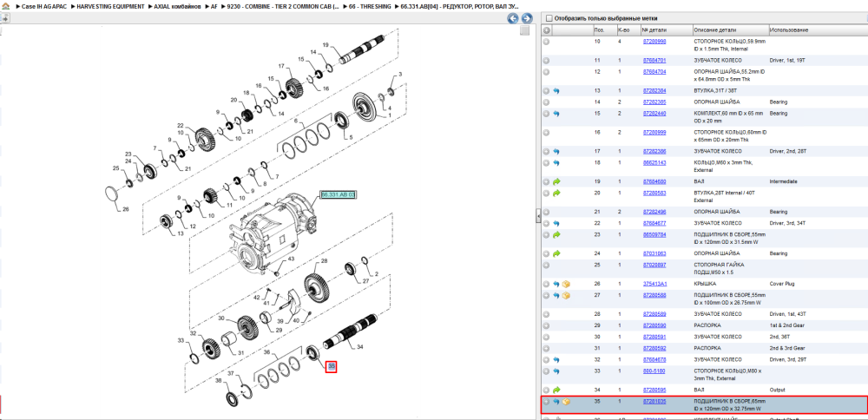
Task: Select callout 34 on output shaft diagram
Action: pos(360,347)
